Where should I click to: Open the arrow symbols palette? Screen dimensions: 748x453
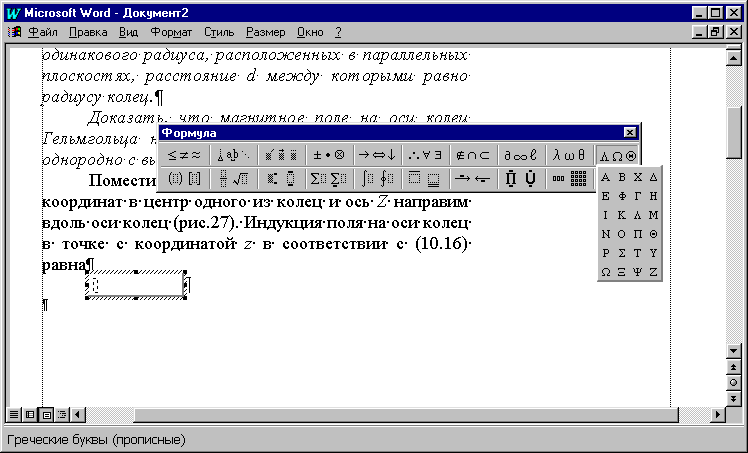[377, 155]
